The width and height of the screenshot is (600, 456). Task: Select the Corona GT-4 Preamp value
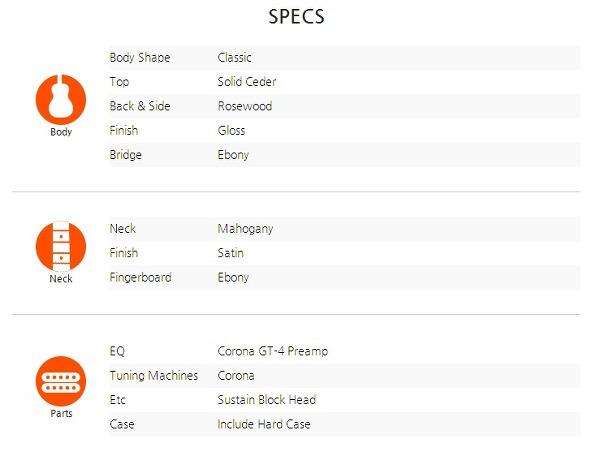273,351
